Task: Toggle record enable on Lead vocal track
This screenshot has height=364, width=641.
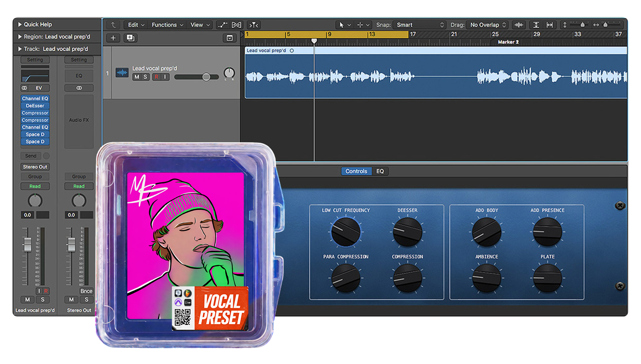Action: pos(156,77)
